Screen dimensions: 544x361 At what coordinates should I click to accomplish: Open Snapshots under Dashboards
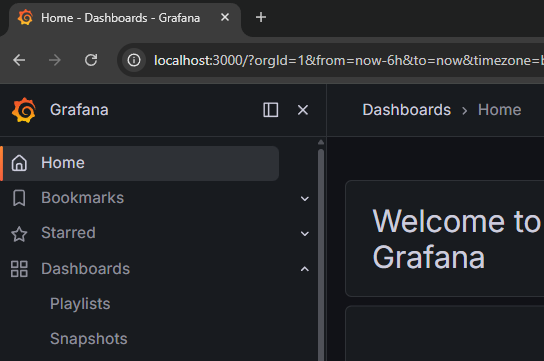click(x=88, y=339)
